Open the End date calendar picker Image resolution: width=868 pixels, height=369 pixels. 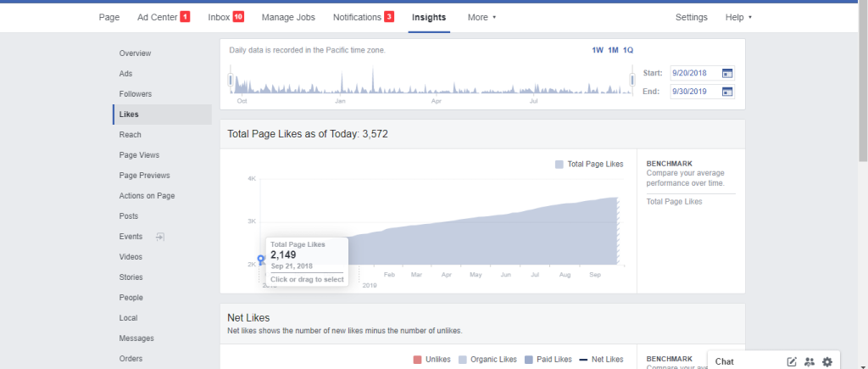pyautogui.click(x=726, y=92)
